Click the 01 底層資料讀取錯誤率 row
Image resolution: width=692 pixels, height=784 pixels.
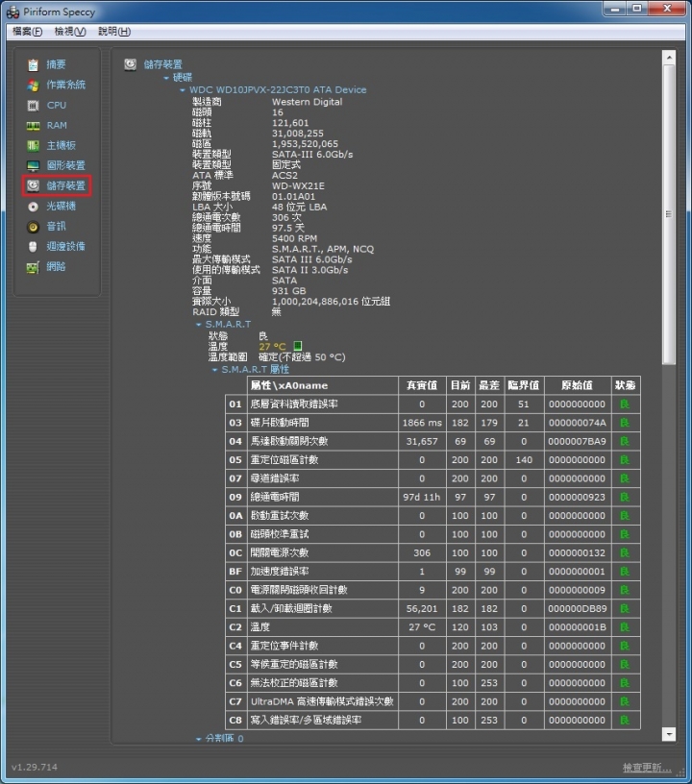point(433,404)
